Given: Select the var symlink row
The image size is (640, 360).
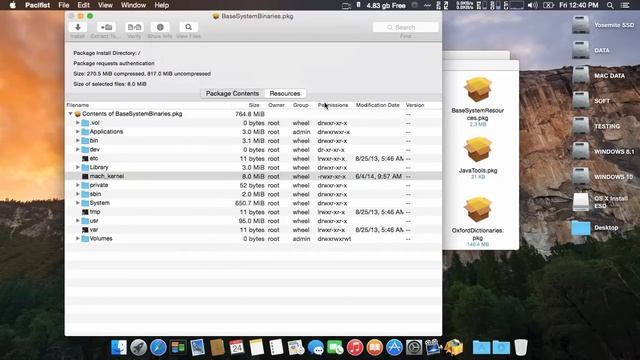Looking at the screenshot, I should point(253,230).
